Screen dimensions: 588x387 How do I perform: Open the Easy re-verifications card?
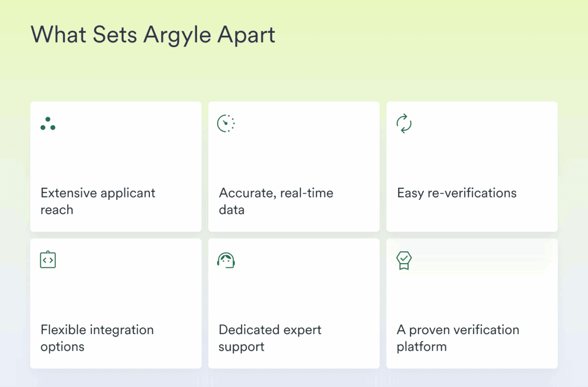pos(472,167)
